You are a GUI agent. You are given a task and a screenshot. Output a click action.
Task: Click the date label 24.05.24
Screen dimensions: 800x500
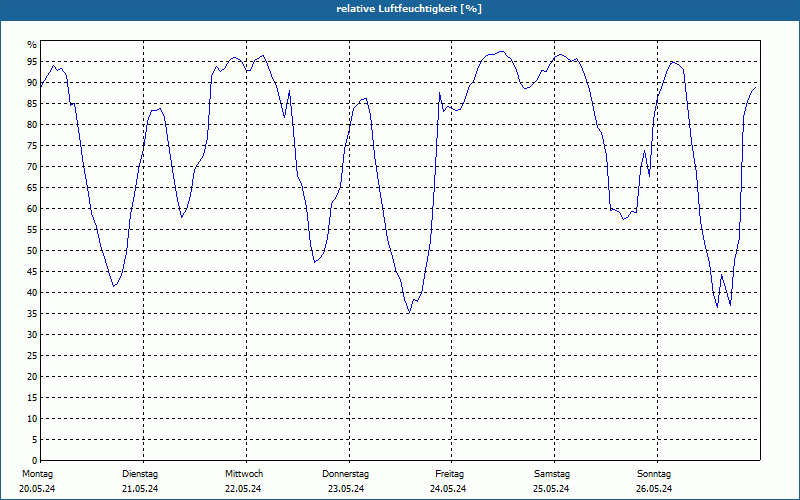[448, 489]
